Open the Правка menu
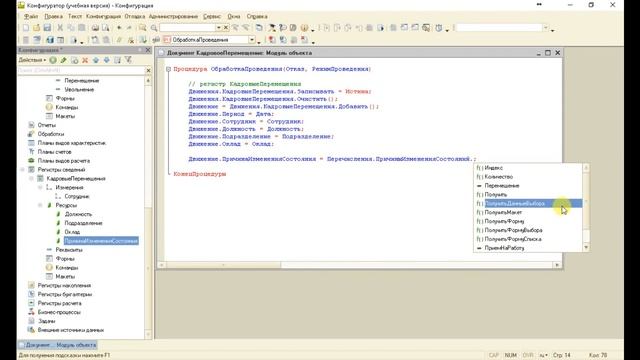640x360 pixels. 53,16
